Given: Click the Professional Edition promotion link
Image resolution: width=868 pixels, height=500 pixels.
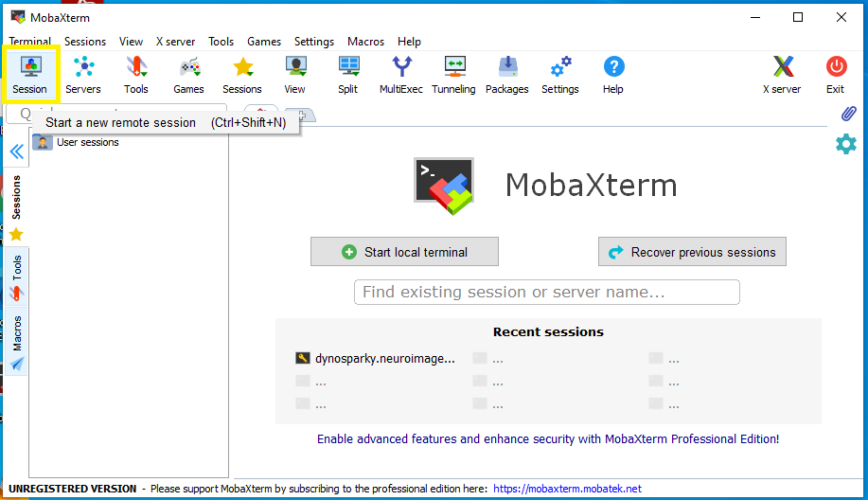Looking at the screenshot, I should tap(548, 439).
